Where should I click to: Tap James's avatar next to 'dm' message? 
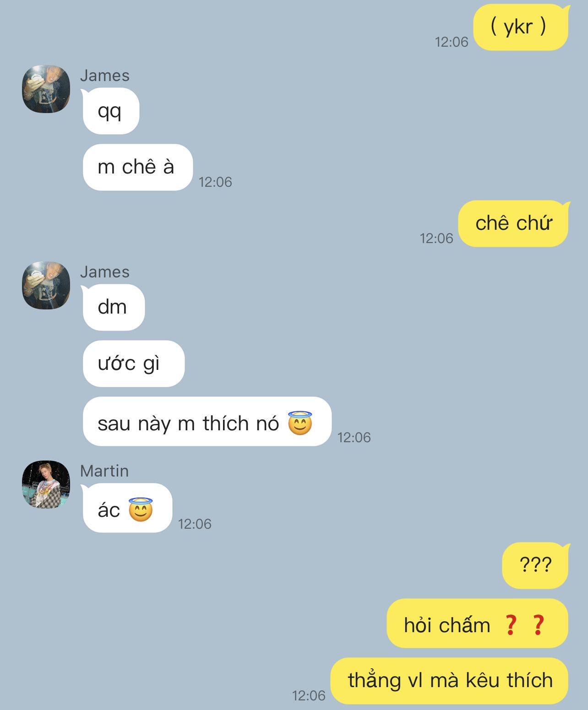(x=46, y=285)
